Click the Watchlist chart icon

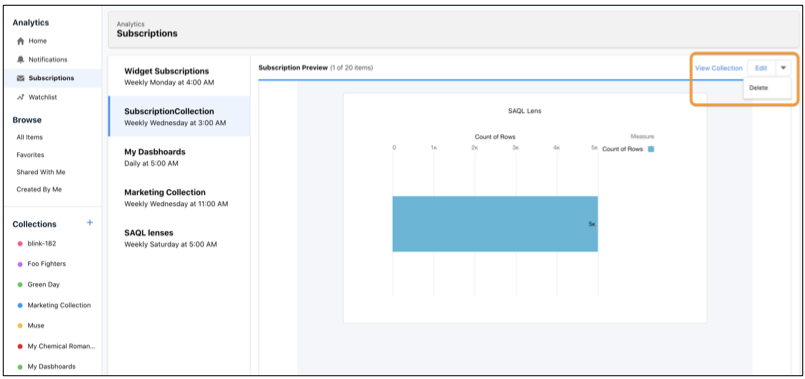[21, 97]
